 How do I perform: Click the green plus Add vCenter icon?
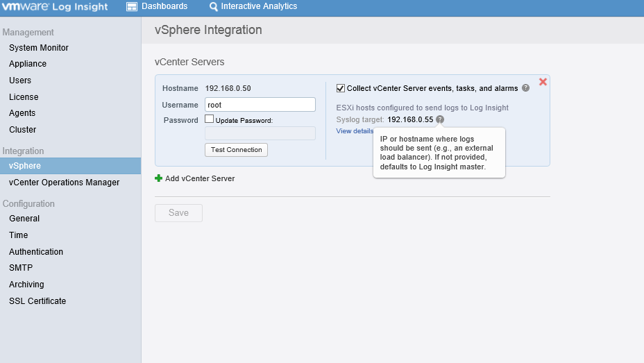[158, 178]
